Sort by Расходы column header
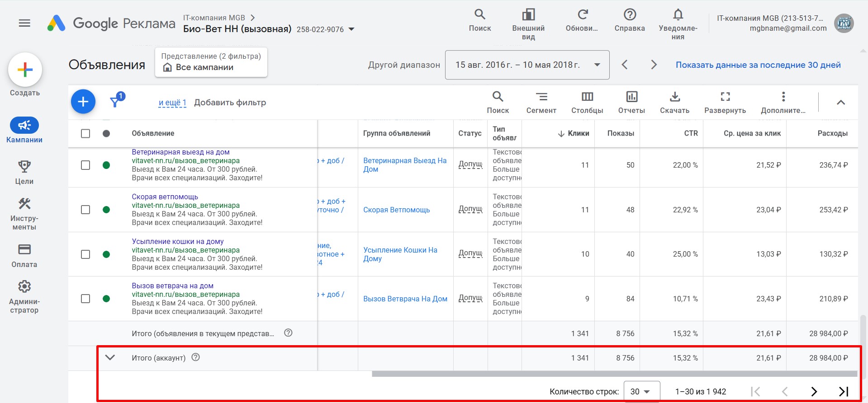The width and height of the screenshot is (868, 403). [832, 133]
